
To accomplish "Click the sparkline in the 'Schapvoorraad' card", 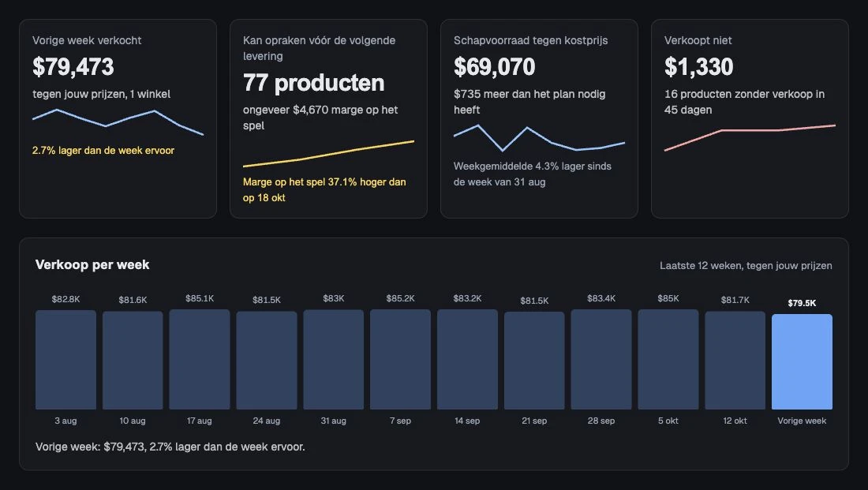I will [539, 138].
